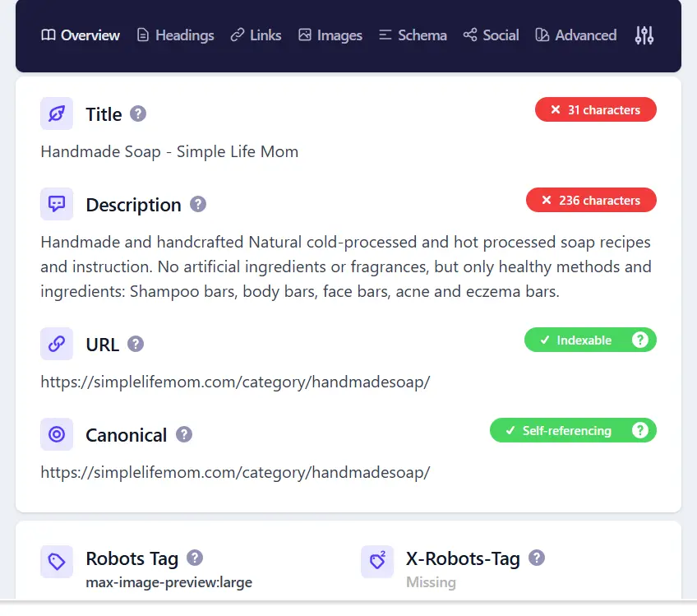Click the Headings document icon
Screen dimensions: 697x616
143,35
